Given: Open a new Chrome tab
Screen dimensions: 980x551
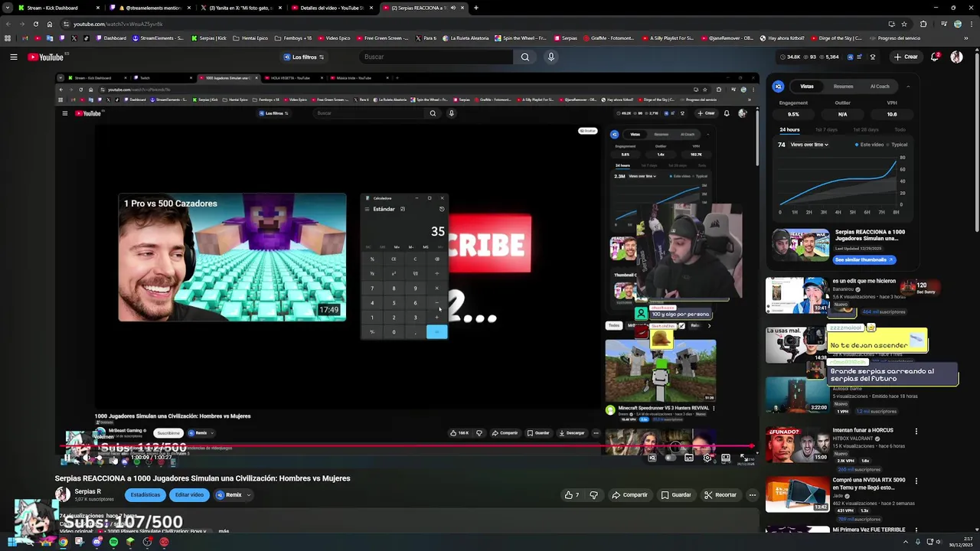Looking at the screenshot, I should point(475,8).
